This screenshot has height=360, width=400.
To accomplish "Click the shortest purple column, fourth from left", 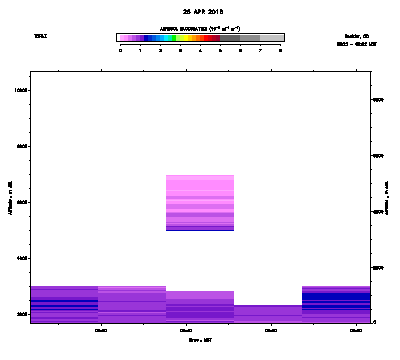I will tap(268, 314).
